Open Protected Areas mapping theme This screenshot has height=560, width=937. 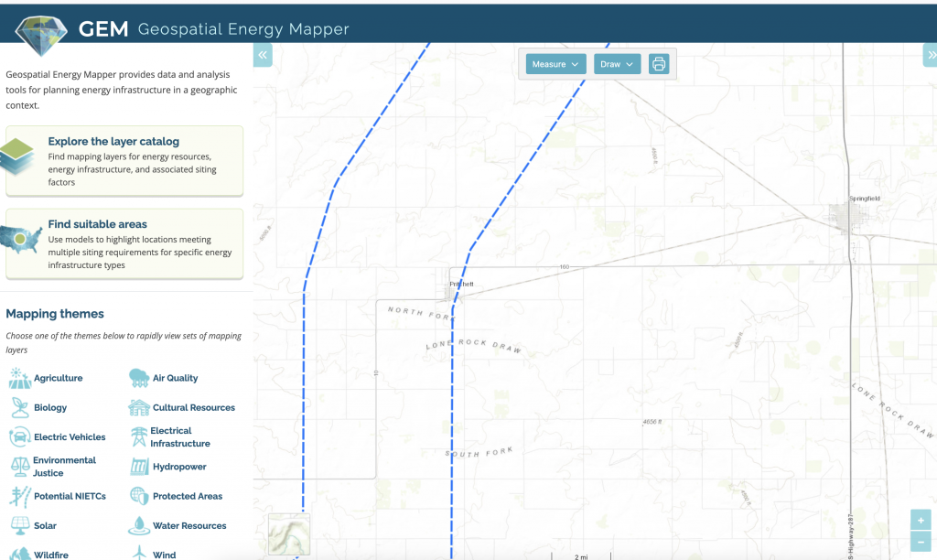click(188, 496)
